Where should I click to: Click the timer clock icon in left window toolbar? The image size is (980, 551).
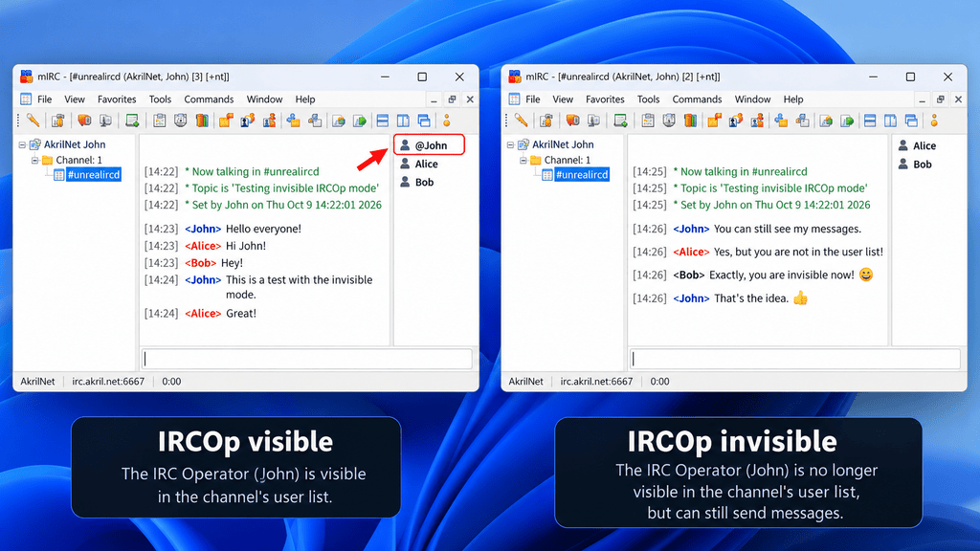181,121
